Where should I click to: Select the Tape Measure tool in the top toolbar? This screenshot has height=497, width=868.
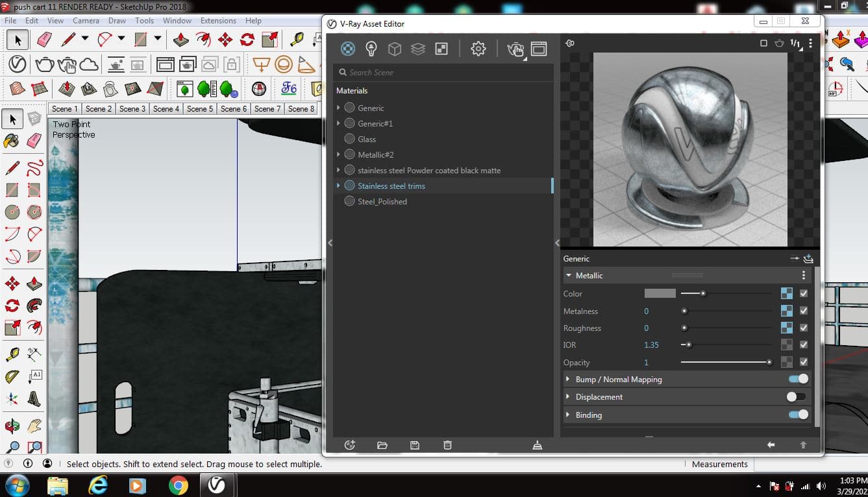click(297, 40)
